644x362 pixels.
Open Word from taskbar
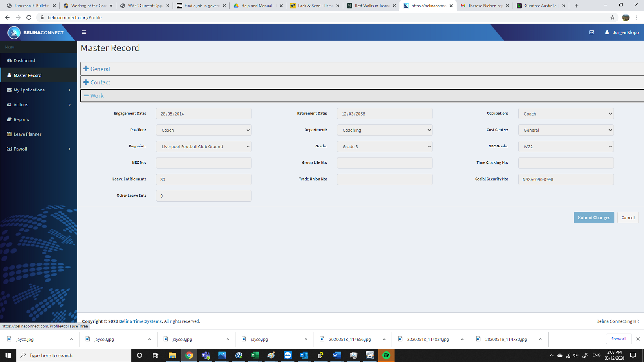tap(337, 355)
